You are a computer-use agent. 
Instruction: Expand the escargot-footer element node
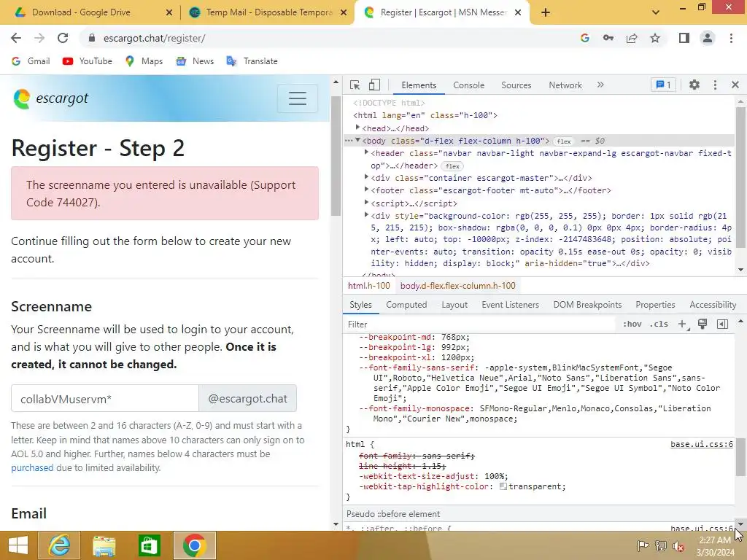click(366, 190)
